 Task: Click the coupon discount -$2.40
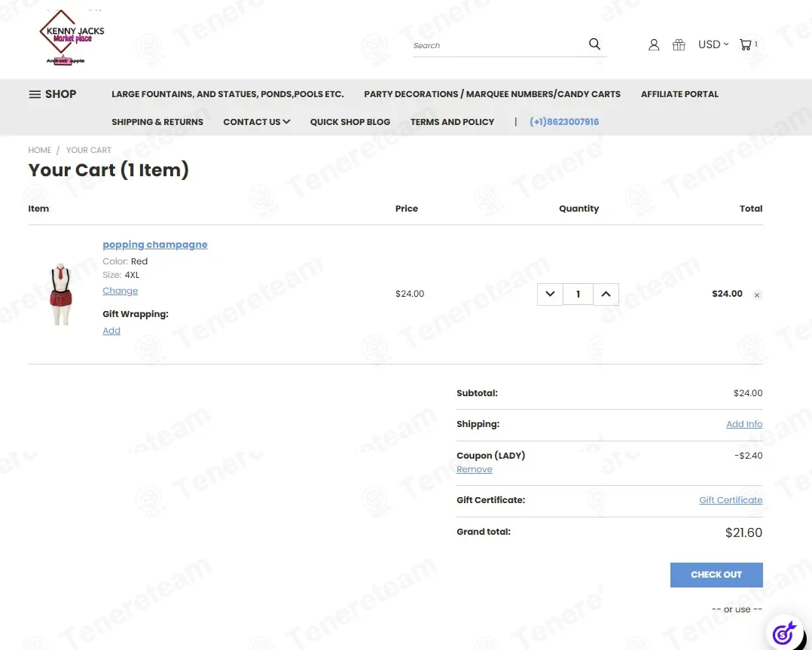(748, 456)
